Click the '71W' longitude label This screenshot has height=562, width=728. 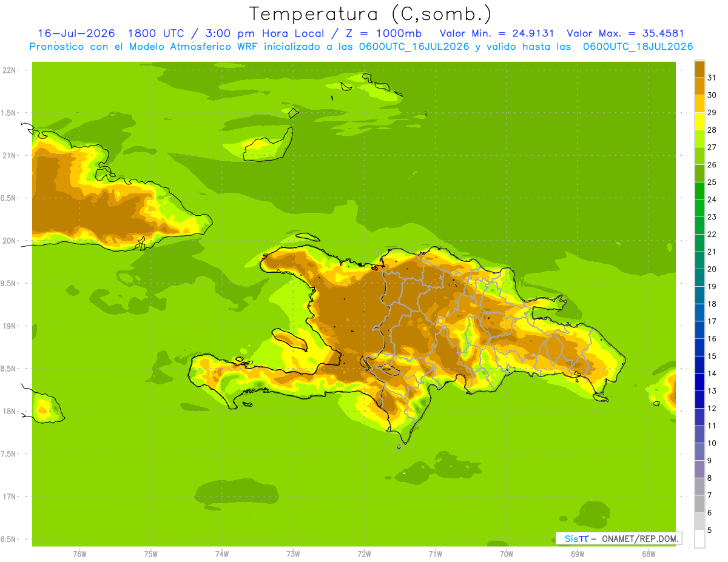pos(435,554)
